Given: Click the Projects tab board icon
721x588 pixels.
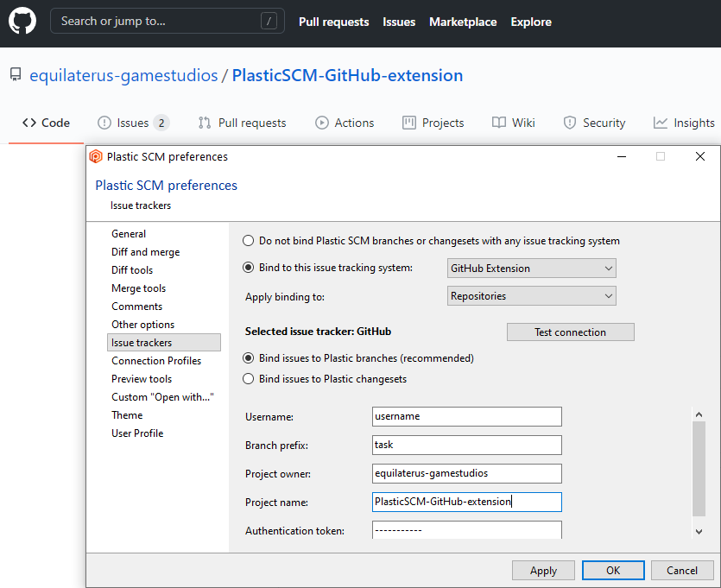Looking at the screenshot, I should tap(408, 123).
